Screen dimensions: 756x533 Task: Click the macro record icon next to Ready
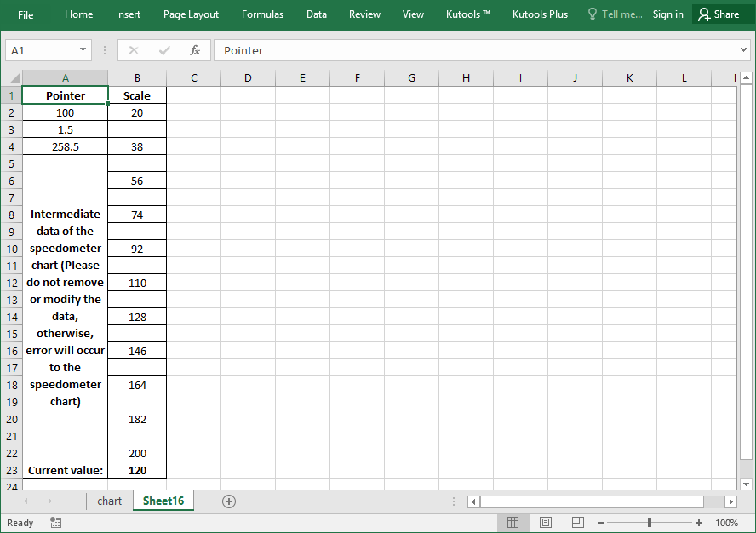point(55,522)
